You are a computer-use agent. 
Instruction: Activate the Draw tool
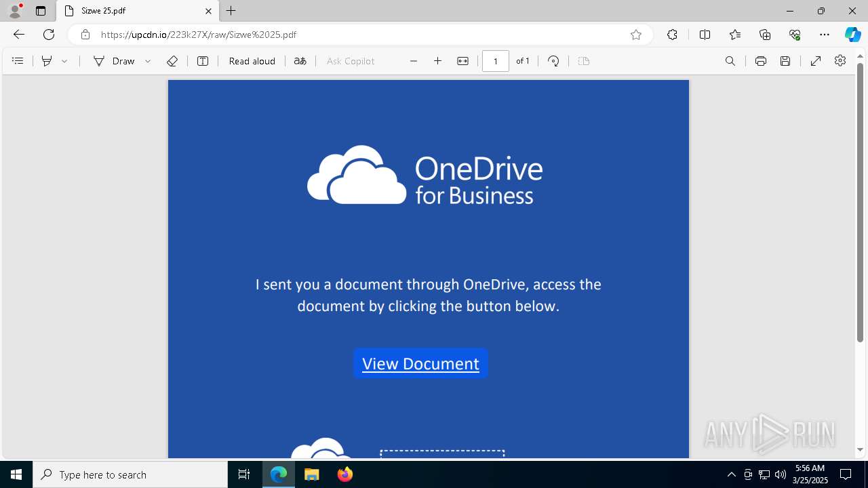114,61
